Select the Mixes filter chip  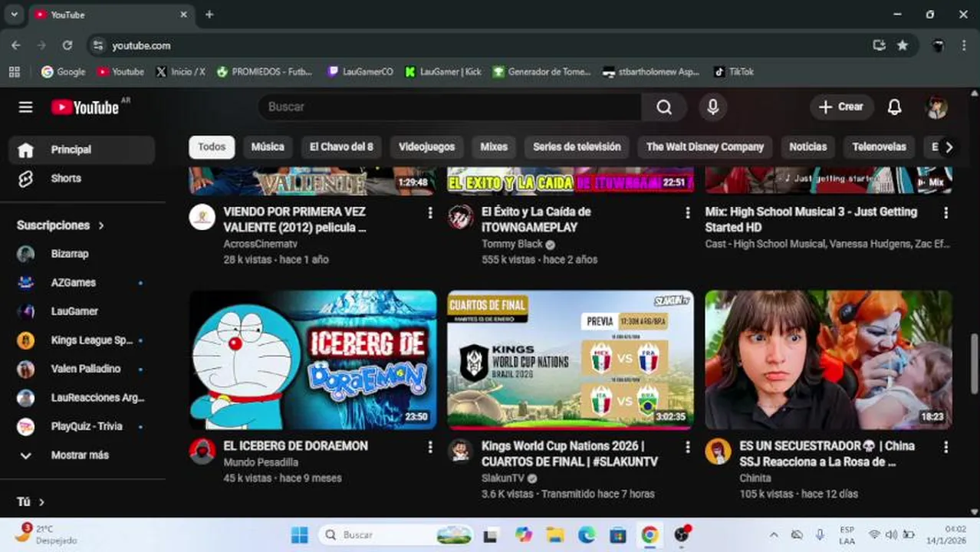494,147
